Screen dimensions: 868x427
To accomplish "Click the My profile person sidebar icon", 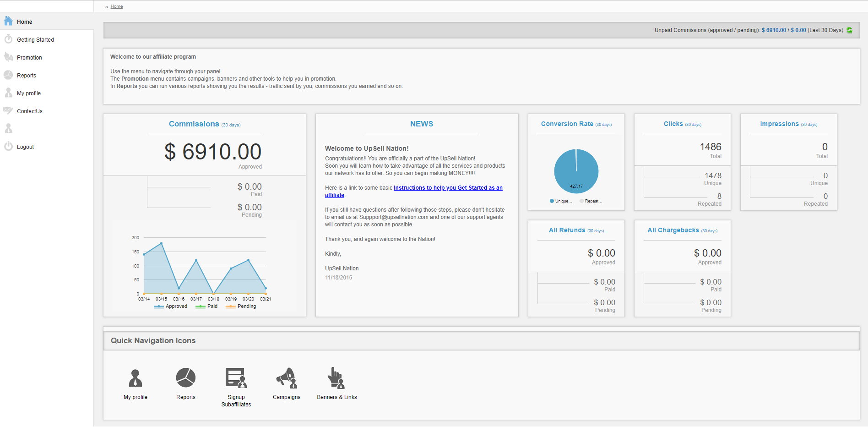I will [8, 93].
